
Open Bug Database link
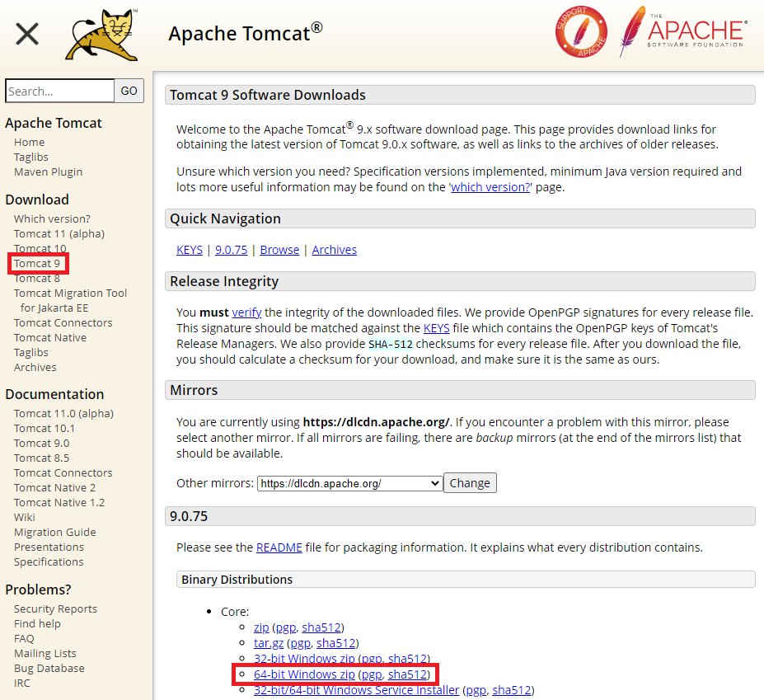(49, 669)
